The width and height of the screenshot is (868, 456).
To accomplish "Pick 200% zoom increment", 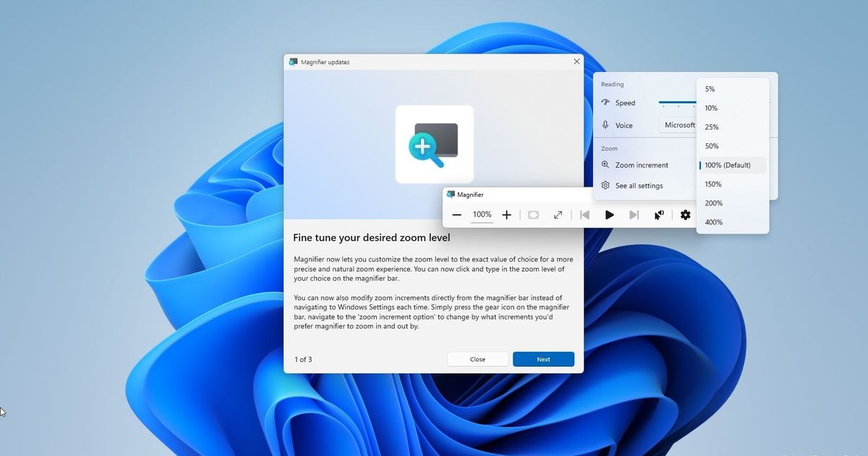I will click(733, 203).
